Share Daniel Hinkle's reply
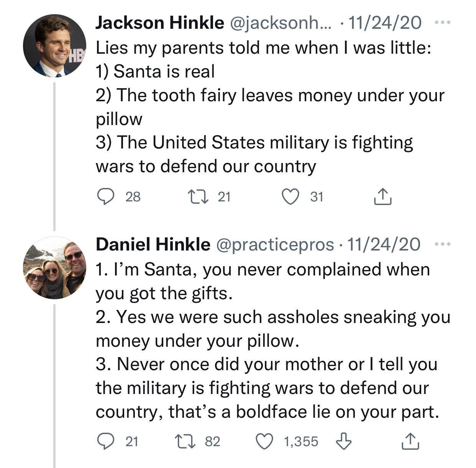The height and width of the screenshot is (468, 476). click(x=410, y=441)
